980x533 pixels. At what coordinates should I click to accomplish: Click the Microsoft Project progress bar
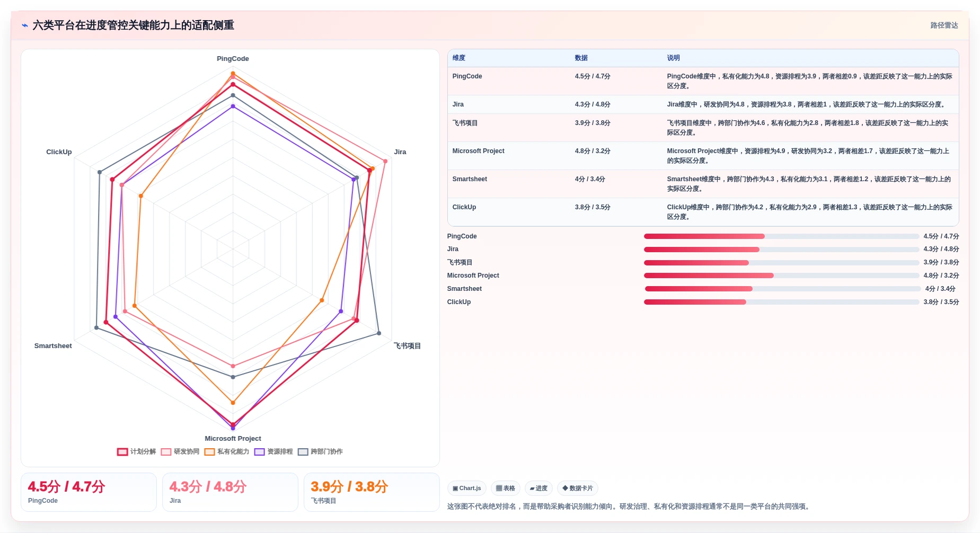781,276
